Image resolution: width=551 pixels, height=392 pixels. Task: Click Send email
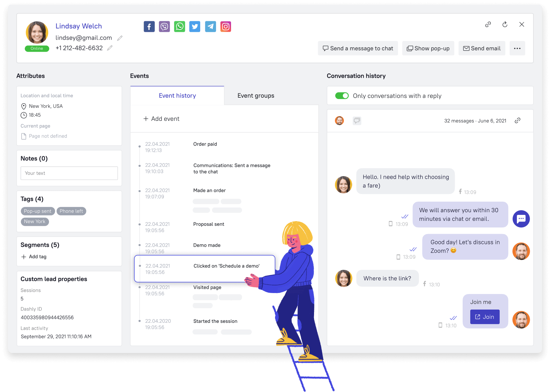coord(482,48)
